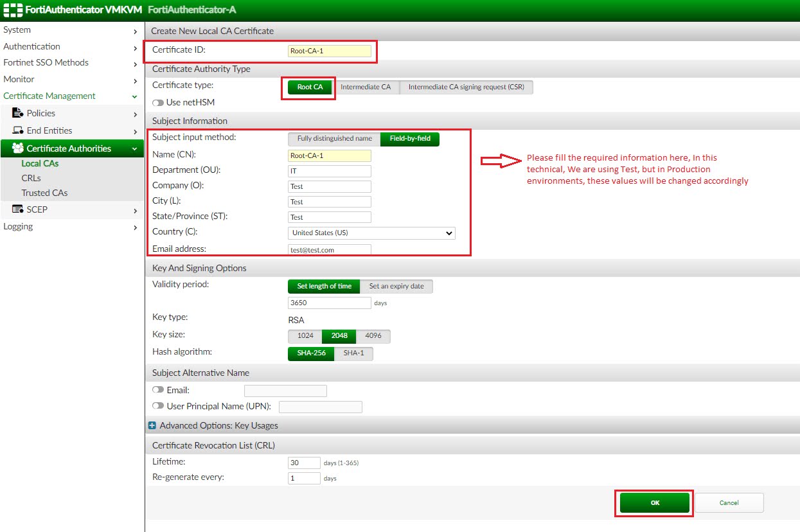800x532 pixels.
Task: Click the Name (CN) input field
Action: (x=330, y=155)
